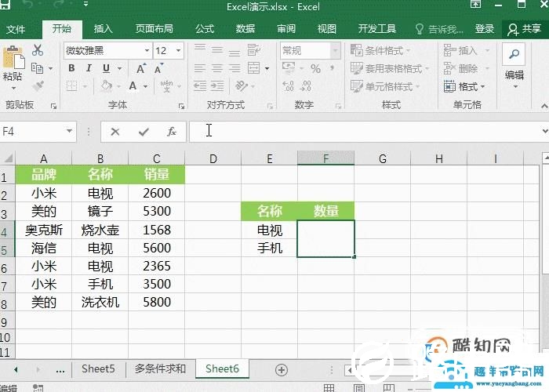Screen dimensions: 549x392
Task: Click the cell borders icon
Action: coord(72,85)
